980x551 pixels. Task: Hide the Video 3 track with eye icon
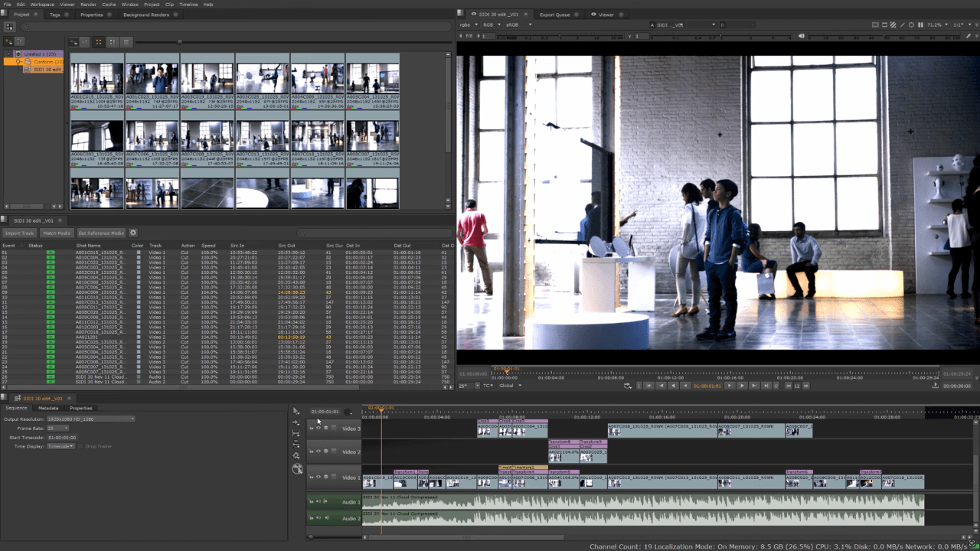click(318, 429)
